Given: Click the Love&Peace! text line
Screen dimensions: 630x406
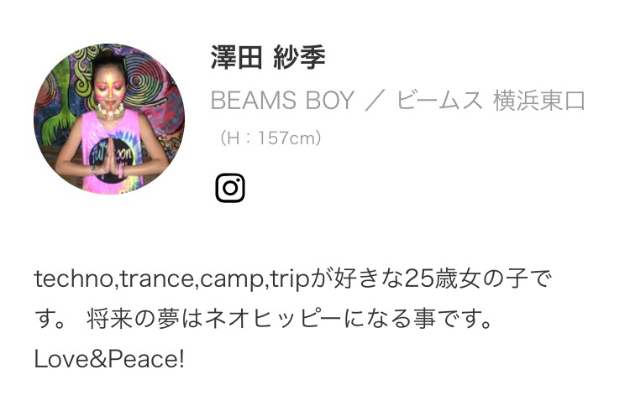Looking at the screenshot, I should (109, 359).
